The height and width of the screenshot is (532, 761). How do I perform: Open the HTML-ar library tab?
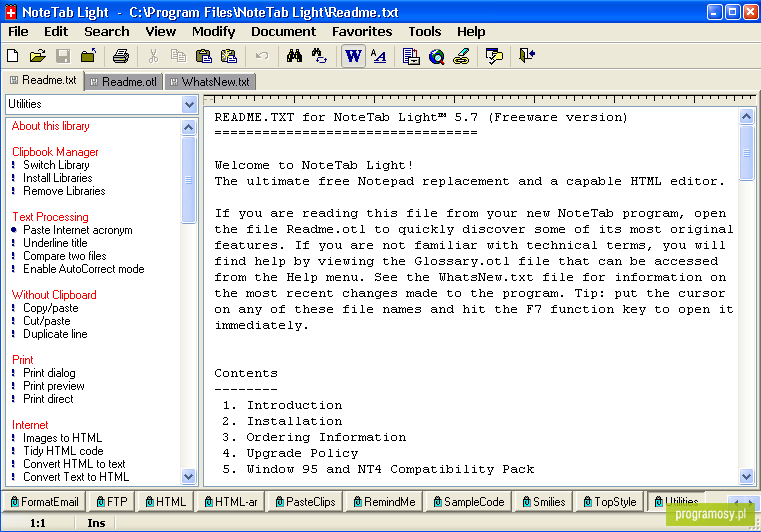point(231,502)
